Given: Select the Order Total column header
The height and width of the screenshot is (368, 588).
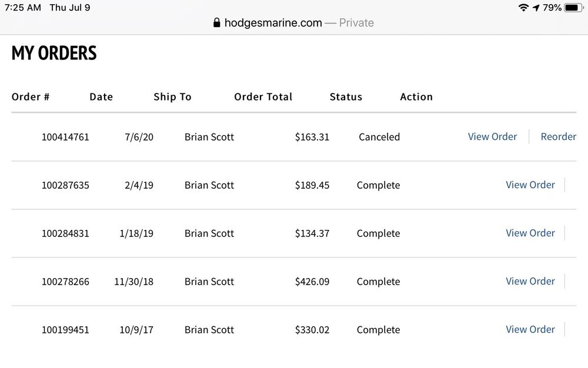Looking at the screenshot, I should 263,97.
